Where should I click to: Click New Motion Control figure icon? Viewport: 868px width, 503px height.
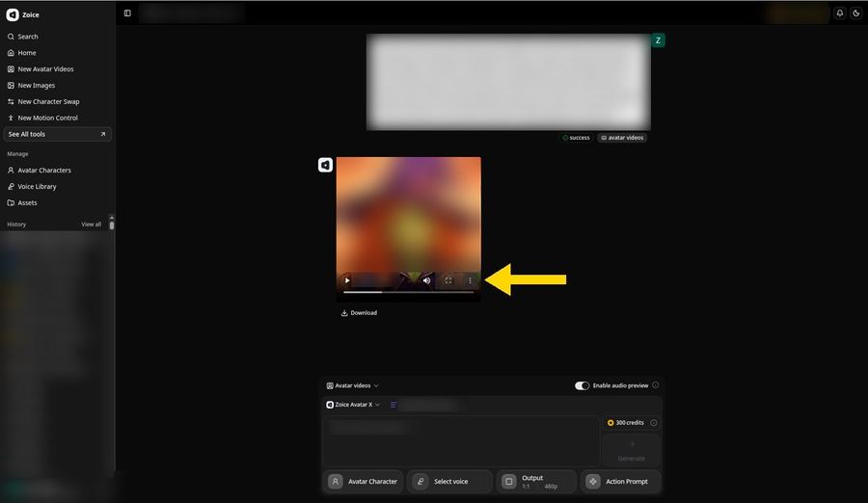(x=11, y=118)
